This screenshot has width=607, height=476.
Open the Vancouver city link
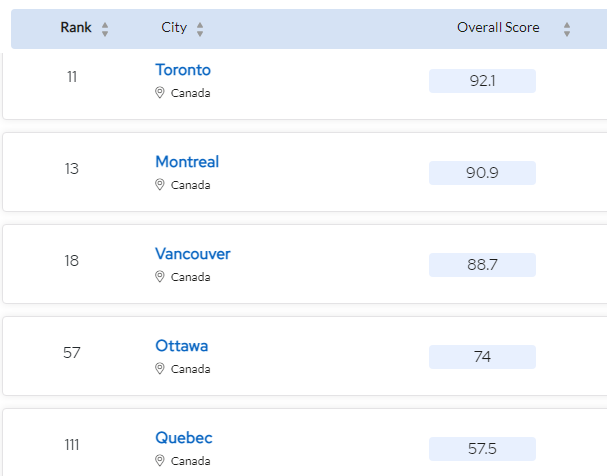[x=193, y=254]
